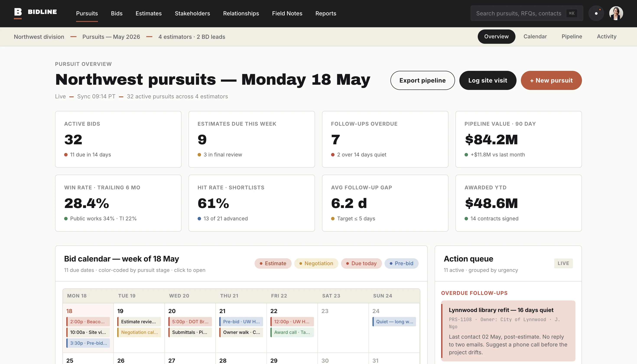Click the Northwest division breadcrumb
The height and width of the screenshot is (364, 637).
point(39,37)
